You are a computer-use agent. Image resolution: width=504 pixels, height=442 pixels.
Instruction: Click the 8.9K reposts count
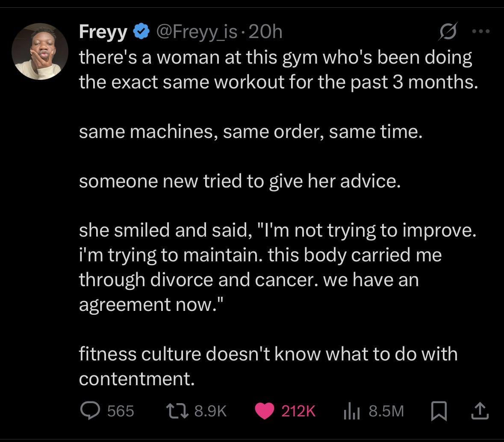(x=210, y=411)
